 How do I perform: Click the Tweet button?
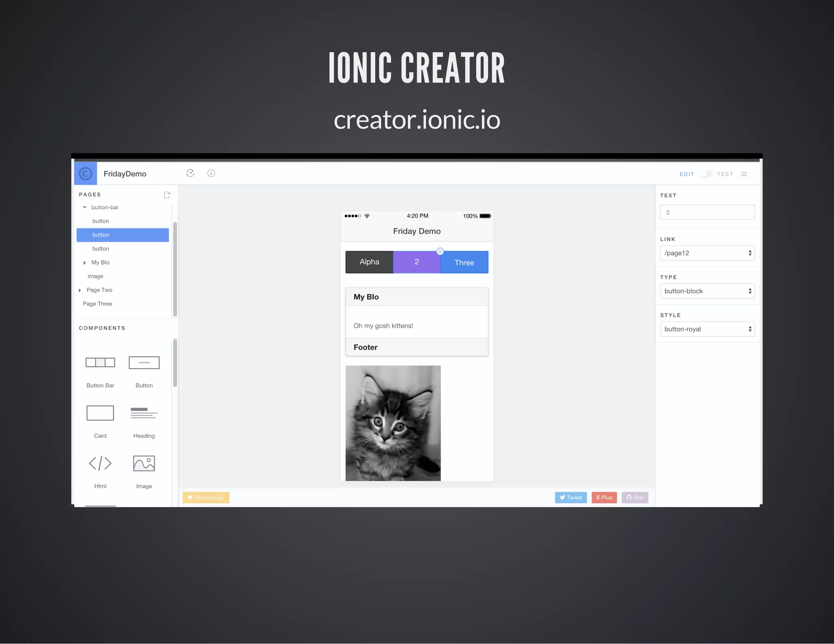pos(571,498)
